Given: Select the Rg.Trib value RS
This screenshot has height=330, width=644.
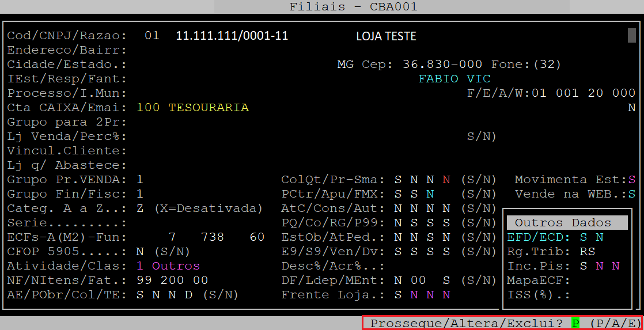Looking at the screenshot, I should click(x=588, y=252).
